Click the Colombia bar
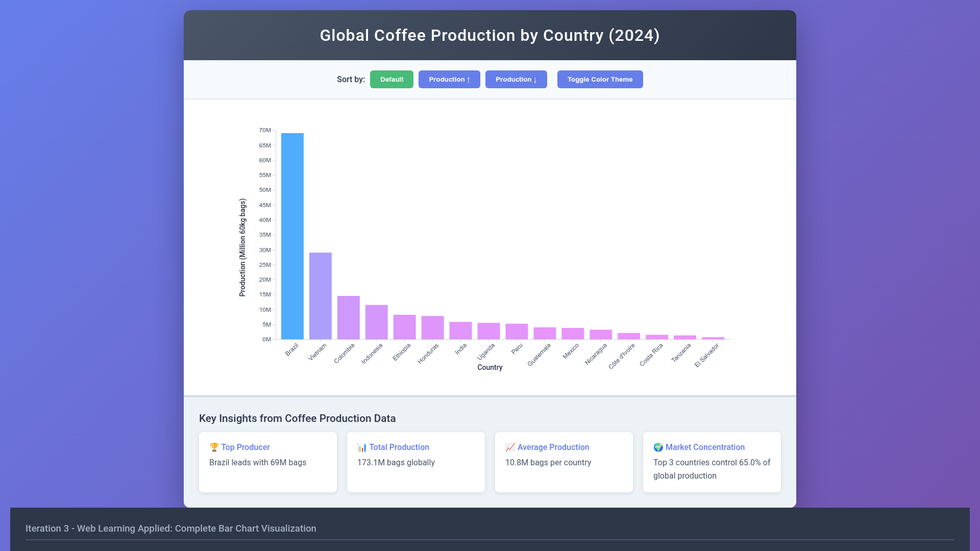 tap(349, 317)
